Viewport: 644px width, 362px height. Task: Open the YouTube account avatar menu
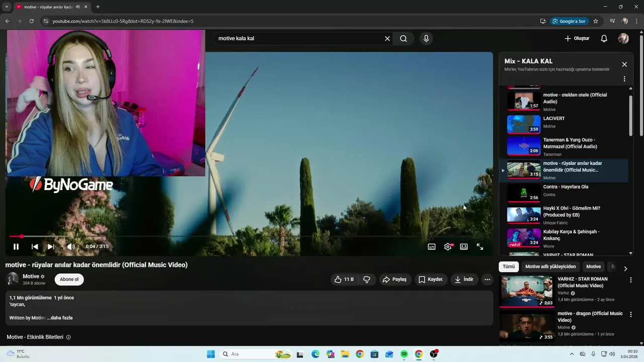click(623, 38)
